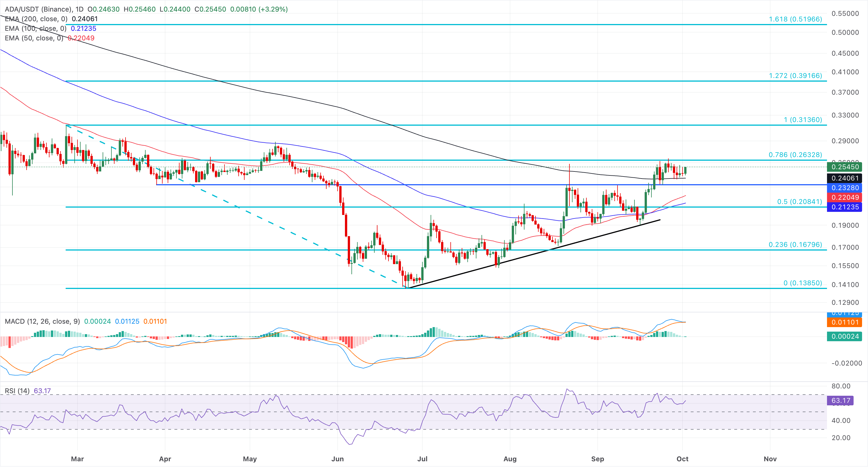Click the 20.00 RSI axis label
The width and height of the screenshot is (868, 472).
point(841,438)
